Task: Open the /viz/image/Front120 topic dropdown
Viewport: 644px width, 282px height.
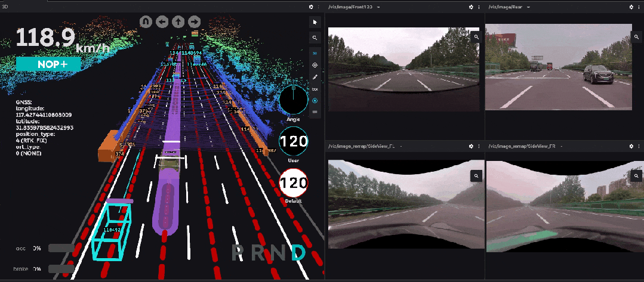Action: (x=378, y=7)
